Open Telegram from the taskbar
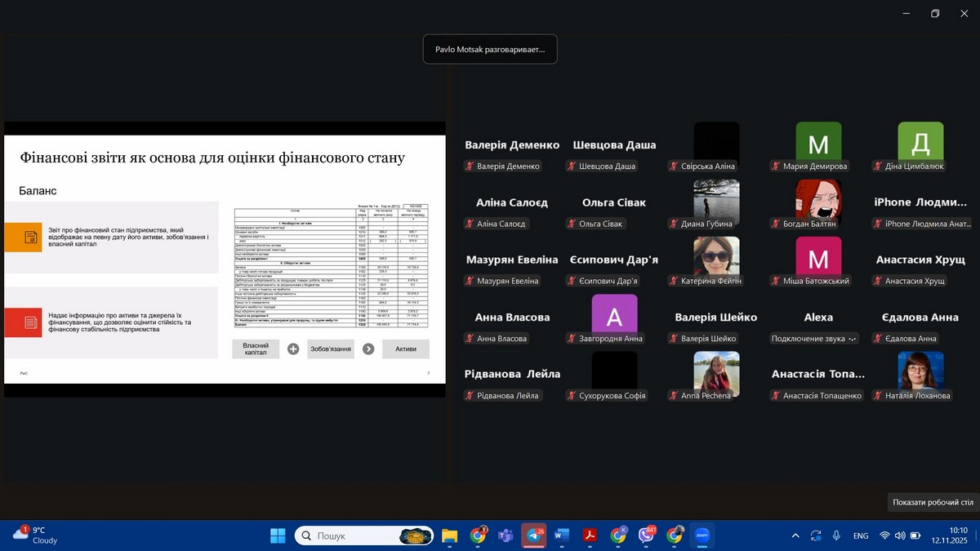The image size is (980, 551). tap(534, 535)
